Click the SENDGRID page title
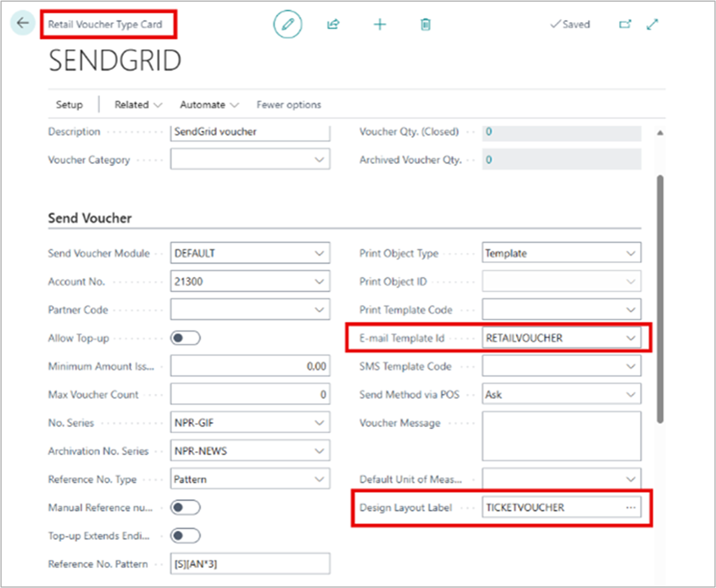This screenshot has height=588, width=716. point(115,61)
